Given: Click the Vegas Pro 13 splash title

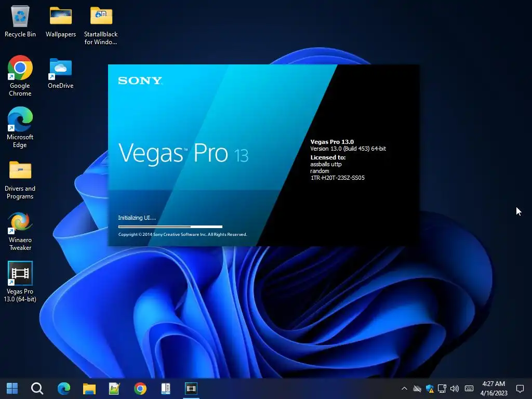Looking at the screenshot, I should 183,153.
